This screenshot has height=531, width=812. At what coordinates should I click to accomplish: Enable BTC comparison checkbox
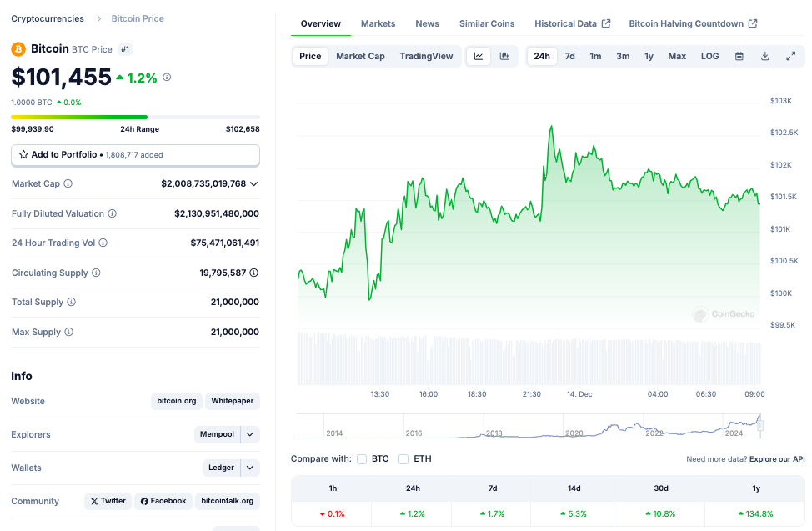[x=362, y=459]
